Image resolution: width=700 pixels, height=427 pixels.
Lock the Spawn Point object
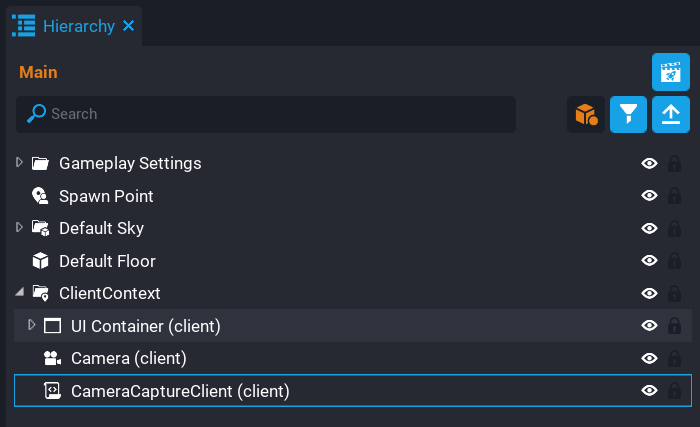point(675,196)
